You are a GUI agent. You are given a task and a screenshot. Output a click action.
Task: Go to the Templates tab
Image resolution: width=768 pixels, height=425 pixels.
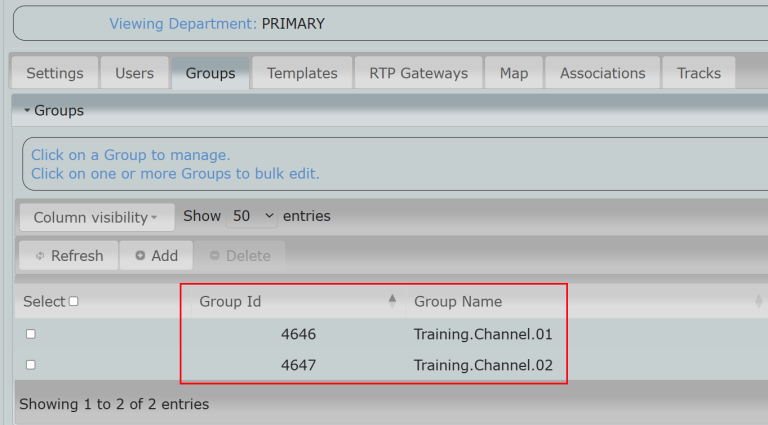click(302, 73)
